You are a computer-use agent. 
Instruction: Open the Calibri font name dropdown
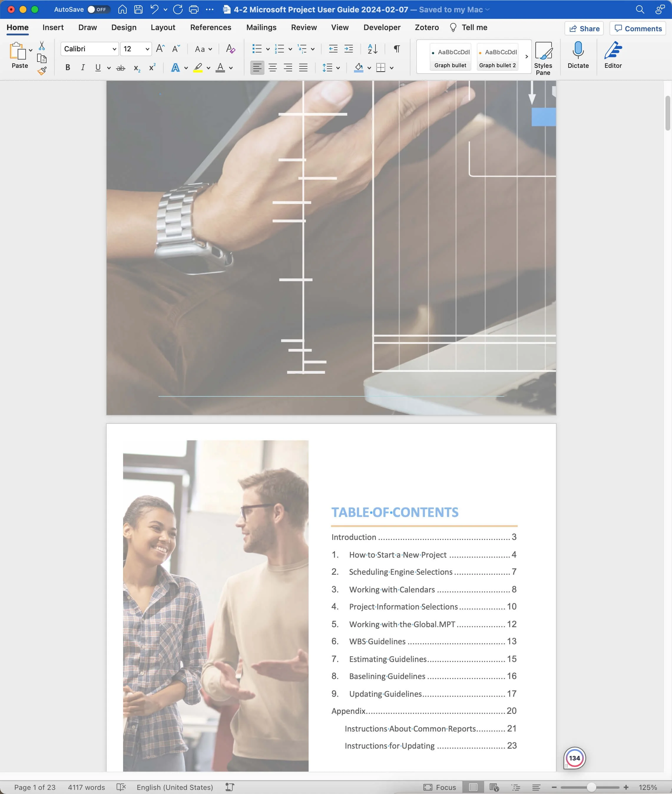click(x=114, y=49)
